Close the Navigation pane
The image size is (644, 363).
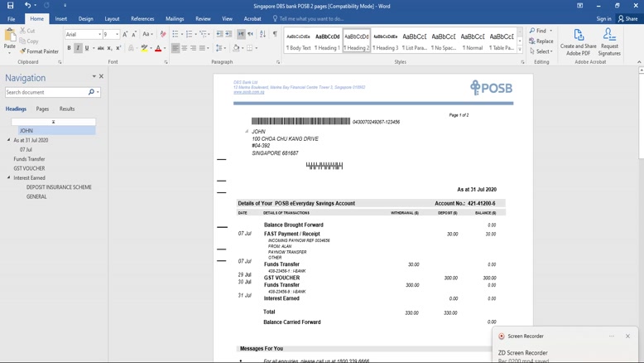(101, 76)
